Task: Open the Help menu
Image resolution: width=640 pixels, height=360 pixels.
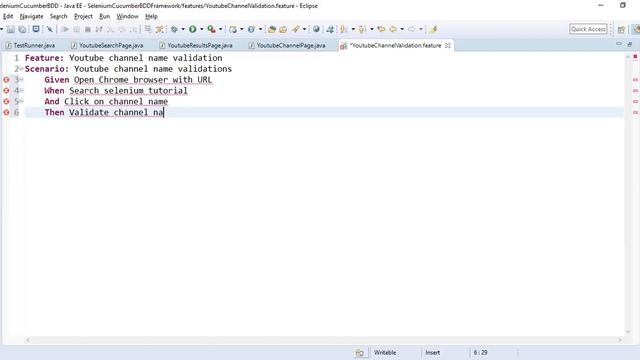Action: [151, 16]
